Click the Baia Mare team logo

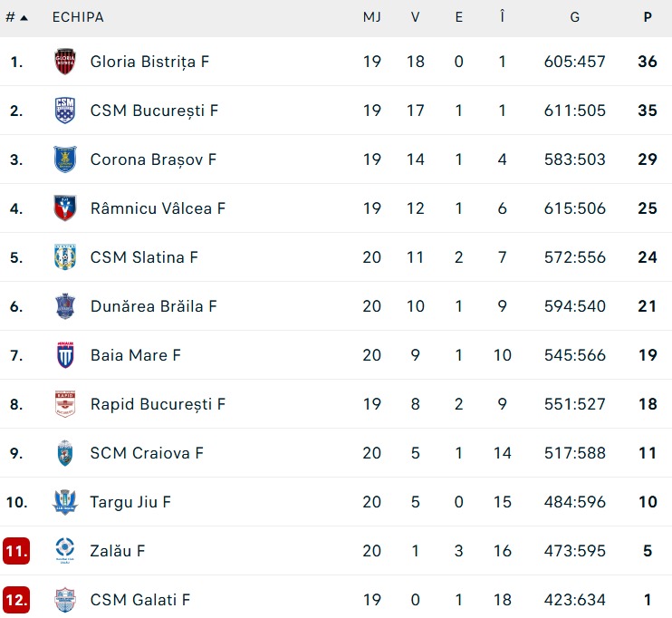coord(65,355)
